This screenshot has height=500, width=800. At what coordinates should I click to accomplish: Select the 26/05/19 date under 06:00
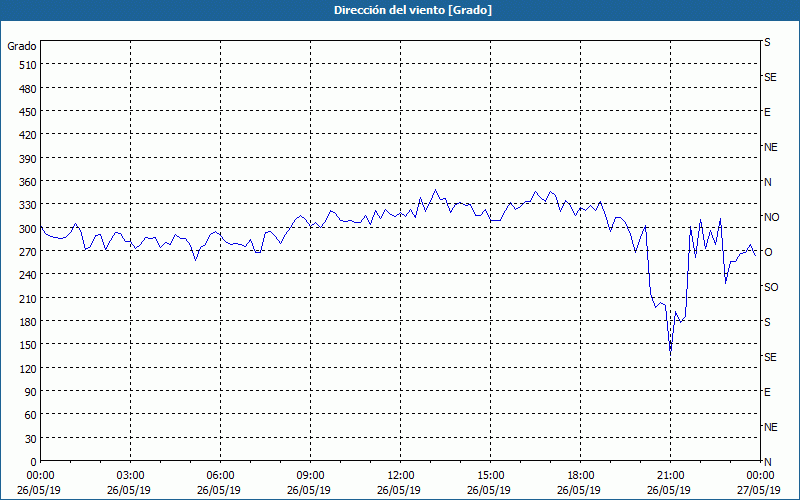click(219, 490)
